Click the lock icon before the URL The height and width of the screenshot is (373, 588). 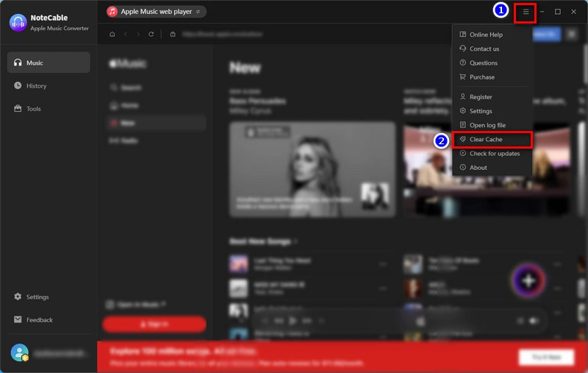(173, 34)
